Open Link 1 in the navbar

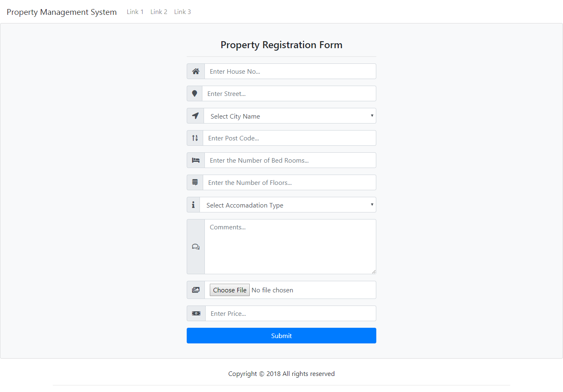135,12
